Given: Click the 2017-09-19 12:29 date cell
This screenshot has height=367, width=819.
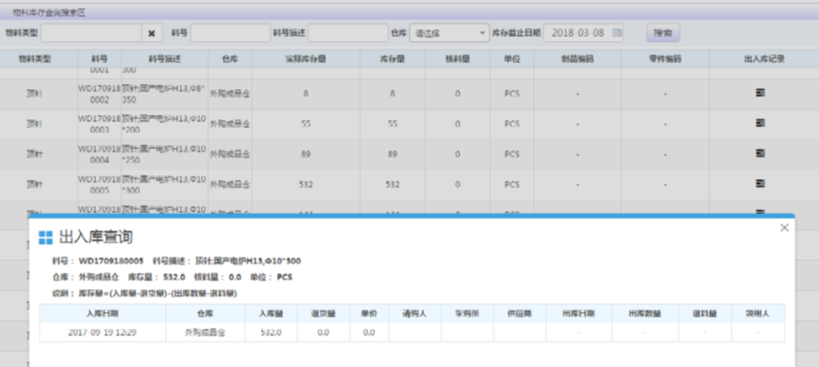Looking at the screenshot, I should coord(102,332).
